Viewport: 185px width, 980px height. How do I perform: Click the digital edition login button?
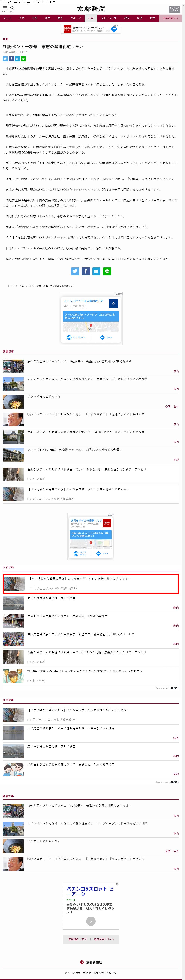pos(174,9)
